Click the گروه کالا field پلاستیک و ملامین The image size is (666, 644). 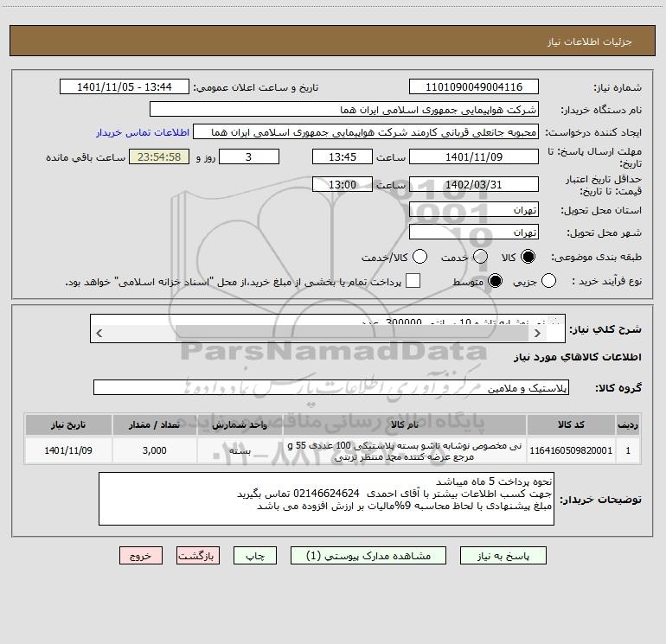(x=331, y=387)
